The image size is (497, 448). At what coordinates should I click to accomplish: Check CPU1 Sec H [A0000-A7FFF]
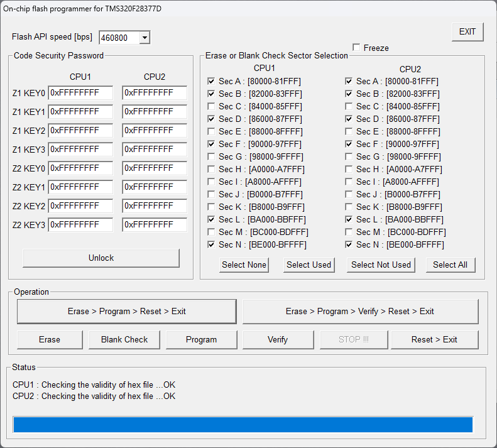click(x=211, y=169)
